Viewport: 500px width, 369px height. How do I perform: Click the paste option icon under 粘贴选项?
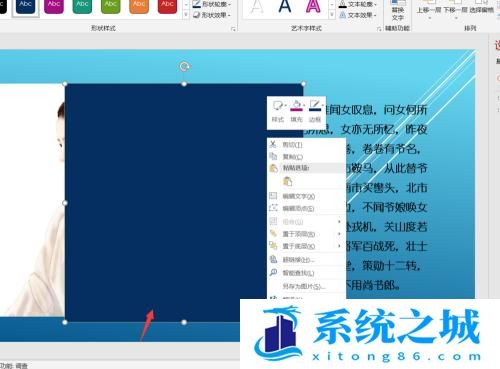(287, 181)
